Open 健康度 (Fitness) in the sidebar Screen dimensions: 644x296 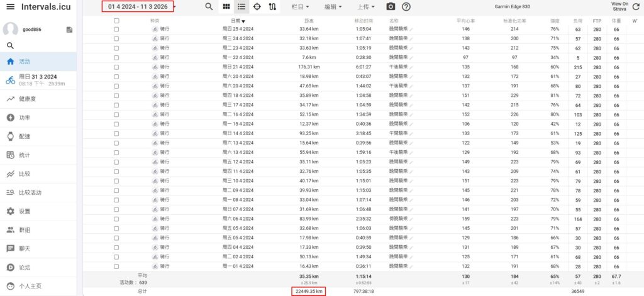27,99
